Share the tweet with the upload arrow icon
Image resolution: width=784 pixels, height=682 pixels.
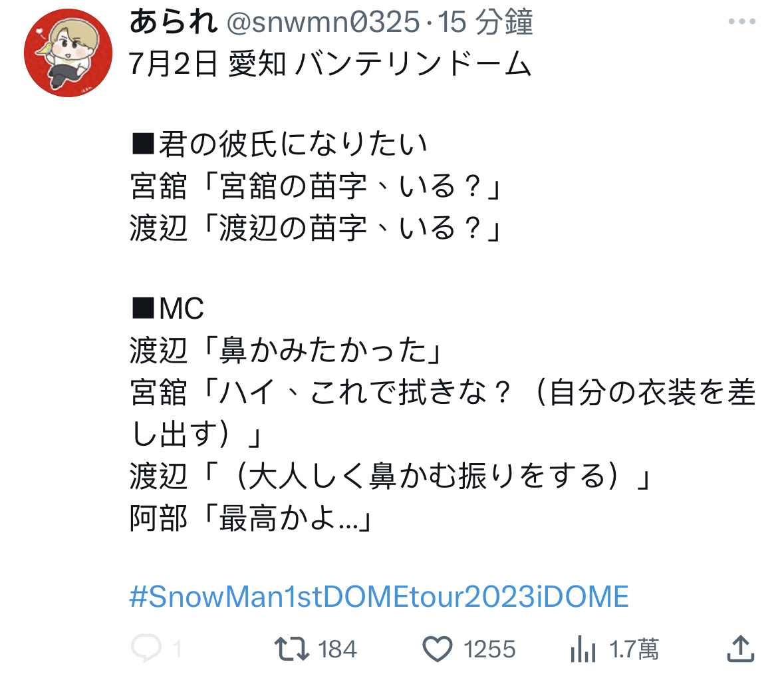click(741, 649)
